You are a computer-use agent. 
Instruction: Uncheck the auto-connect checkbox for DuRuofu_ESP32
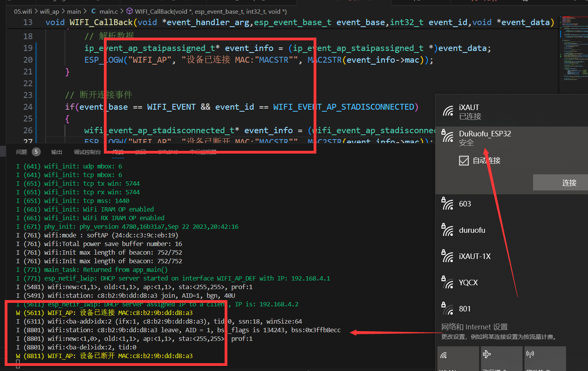464,161
